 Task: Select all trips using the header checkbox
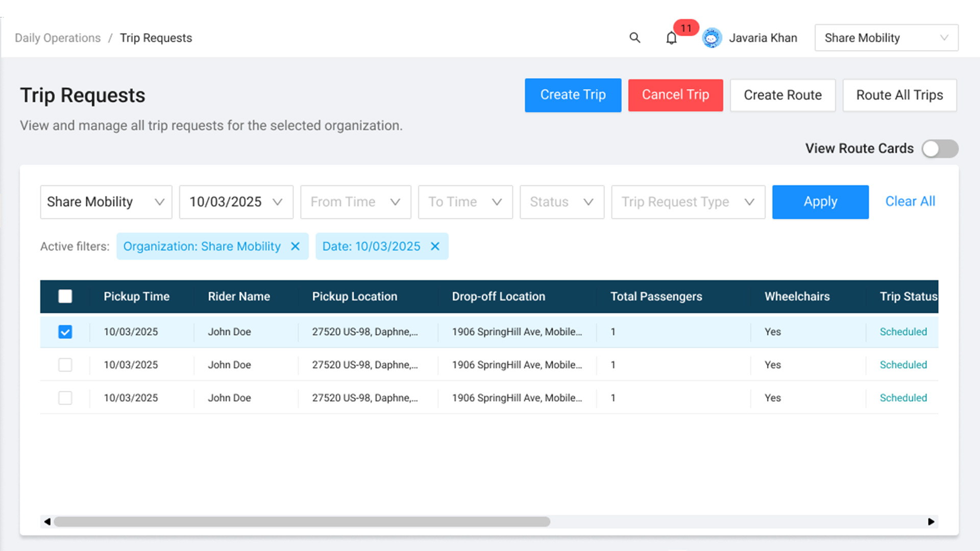[x=65, y=296]
